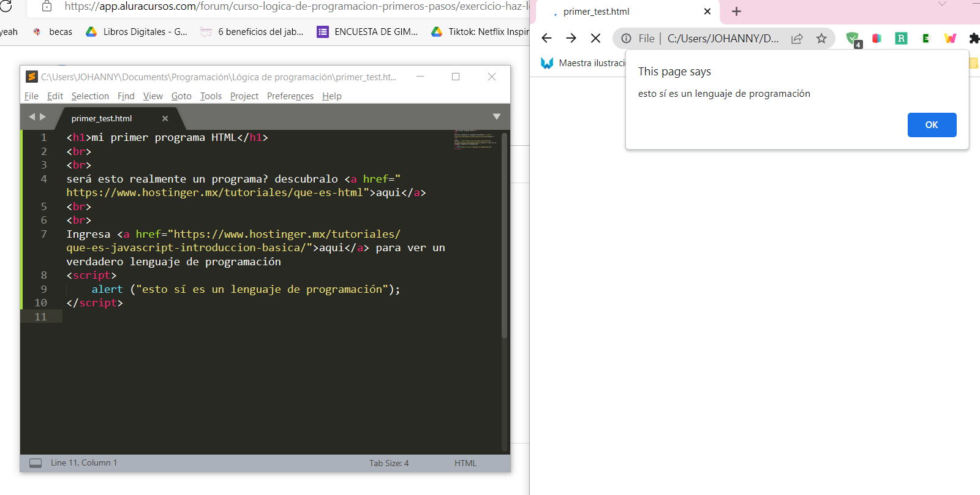The width and height of the screenshot is (980, 495).
Task: Click the File info icon in address bar
Action: [626, 39]
